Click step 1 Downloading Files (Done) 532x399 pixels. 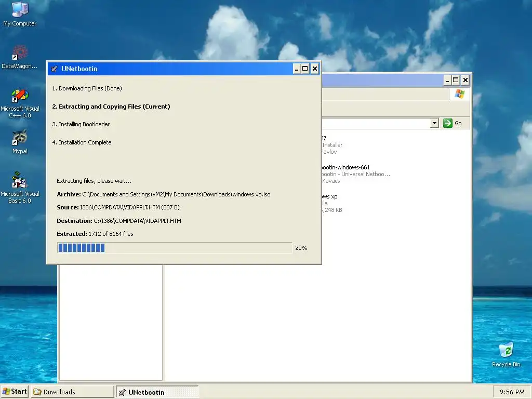pyautogui.click(x=87, y=88)
